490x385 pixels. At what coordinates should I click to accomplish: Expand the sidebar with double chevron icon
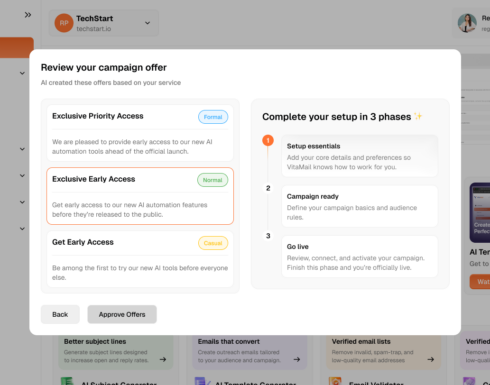28,15
